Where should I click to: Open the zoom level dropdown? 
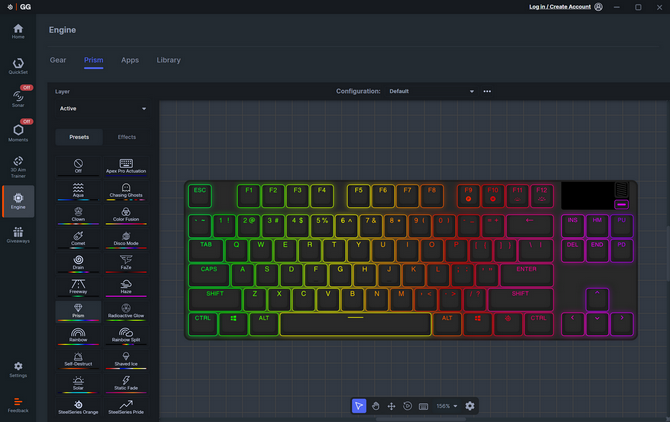447,406
